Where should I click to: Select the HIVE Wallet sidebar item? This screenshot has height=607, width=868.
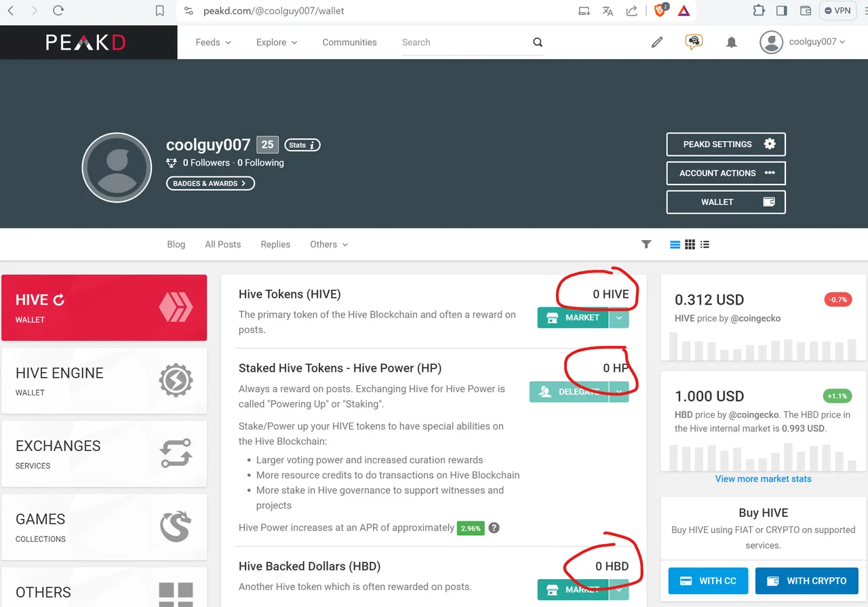pos(104,307)
